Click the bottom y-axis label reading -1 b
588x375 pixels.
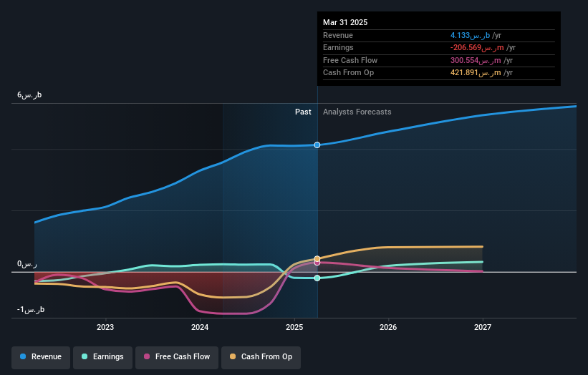pos(31,309)
